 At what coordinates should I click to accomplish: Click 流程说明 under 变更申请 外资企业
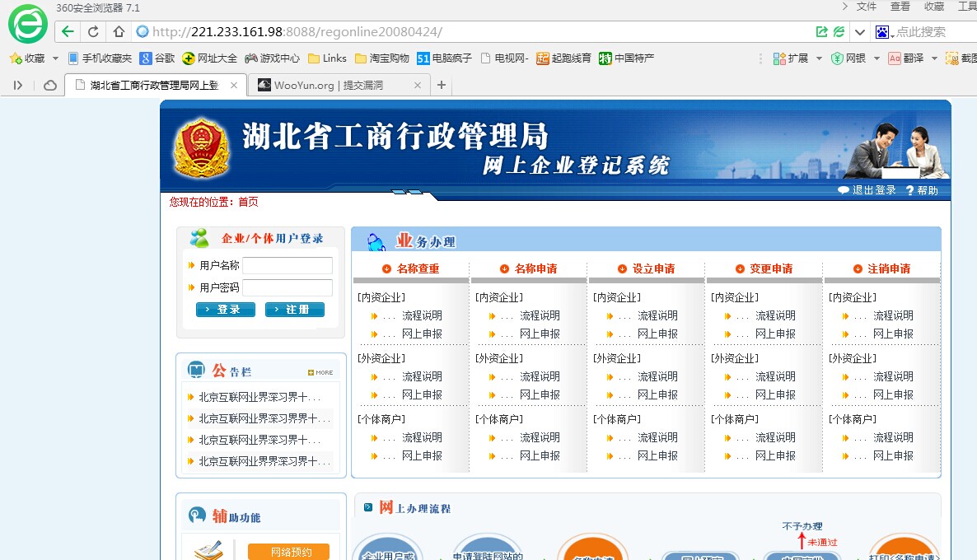pos(775,377)
